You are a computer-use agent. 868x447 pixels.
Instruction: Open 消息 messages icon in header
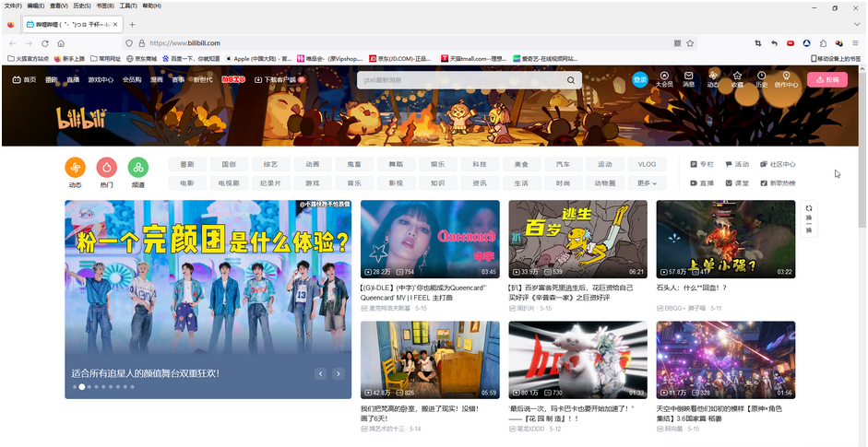[688, 79]
